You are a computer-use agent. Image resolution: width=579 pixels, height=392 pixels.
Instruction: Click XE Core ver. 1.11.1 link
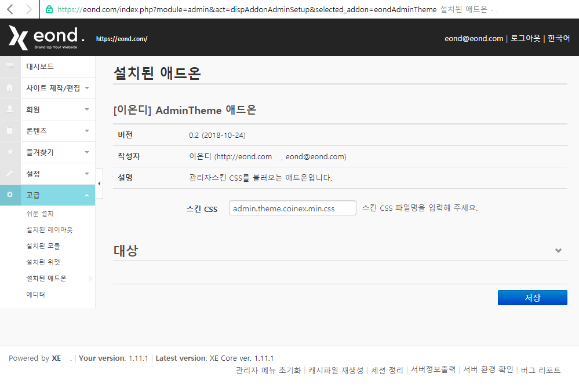[x=242, y=358]
